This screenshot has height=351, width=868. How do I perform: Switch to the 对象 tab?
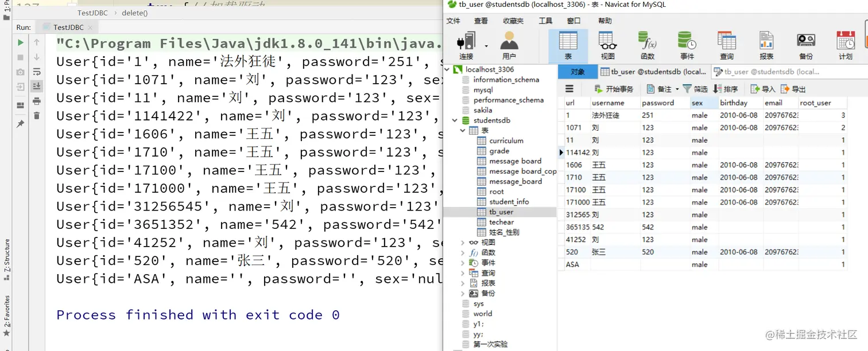578,72
